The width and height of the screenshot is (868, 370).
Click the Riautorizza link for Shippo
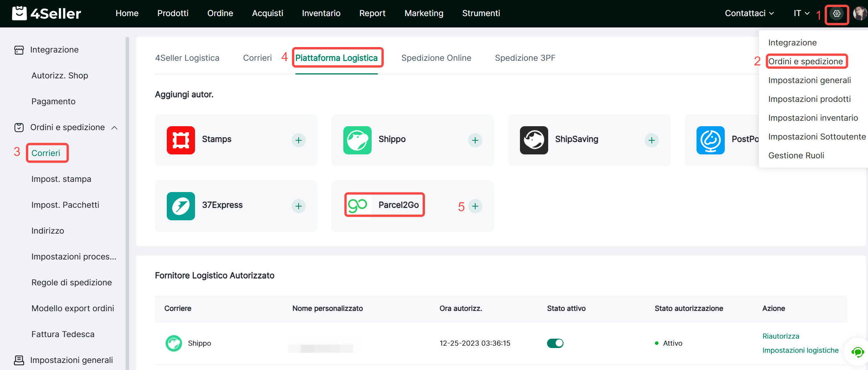780,336
